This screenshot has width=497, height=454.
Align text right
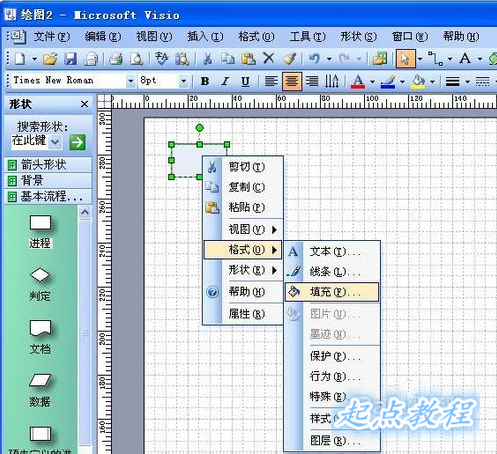(x=312, y=81)
